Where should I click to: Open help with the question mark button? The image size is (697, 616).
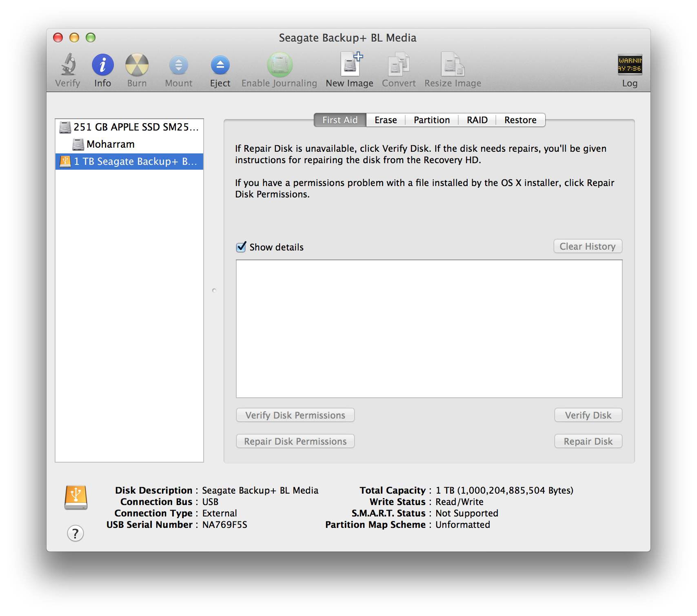(x=75, y=533)
